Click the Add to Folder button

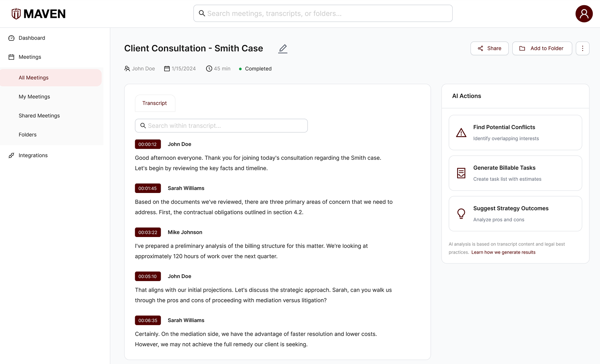(x=542, y=48)
